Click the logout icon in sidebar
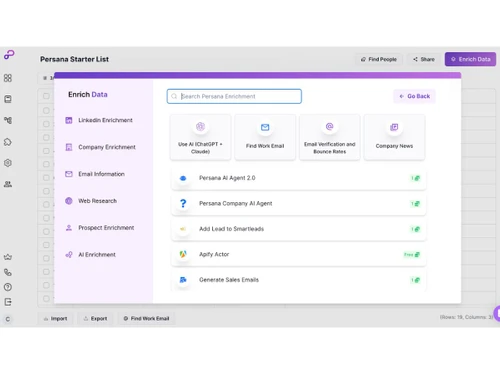Viewport: 500px width, 375px height. click(8, 302)
